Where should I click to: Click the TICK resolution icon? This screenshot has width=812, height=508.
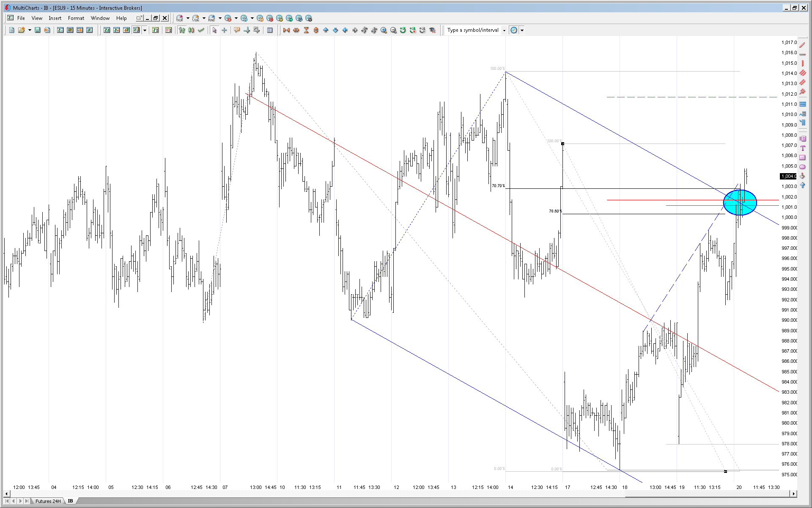click(x=180, y=18)
